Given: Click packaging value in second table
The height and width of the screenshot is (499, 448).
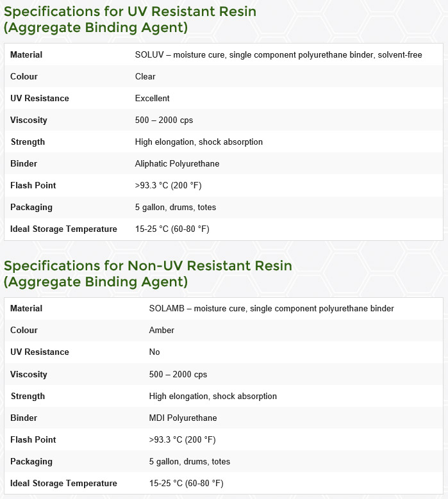Looking at the screenshot, I should (x=190, y=461).
